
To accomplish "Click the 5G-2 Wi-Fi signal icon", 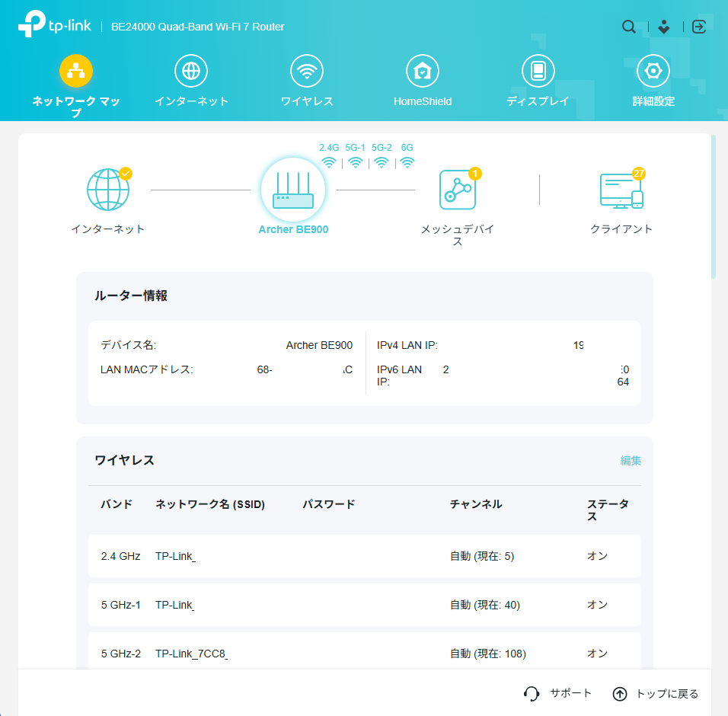I will pos(382,162).
